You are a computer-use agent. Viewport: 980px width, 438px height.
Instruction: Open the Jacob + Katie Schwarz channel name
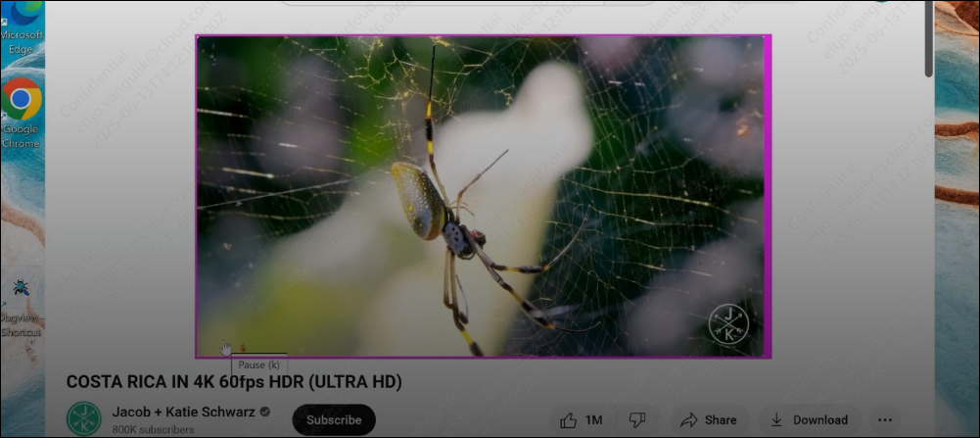coord(183,412)
